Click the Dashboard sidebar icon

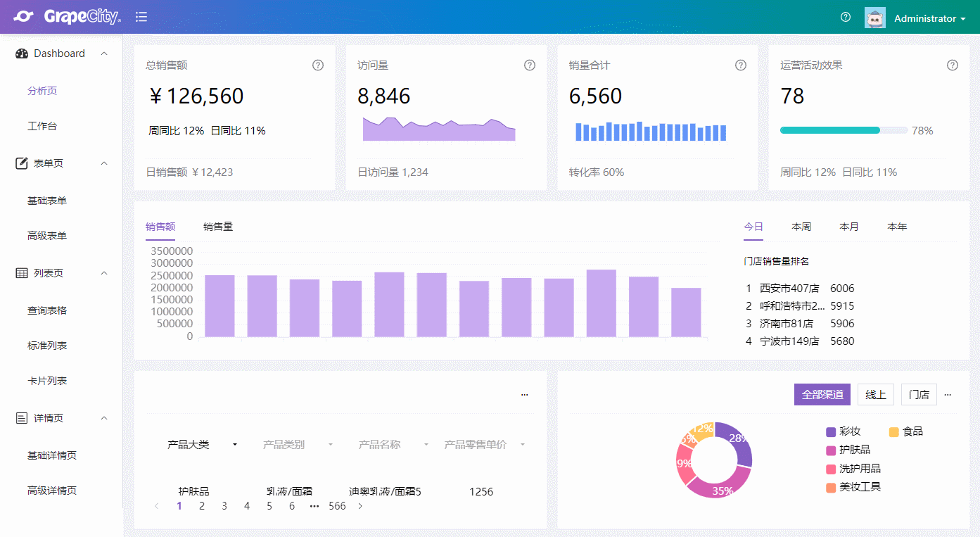point(20,53)
